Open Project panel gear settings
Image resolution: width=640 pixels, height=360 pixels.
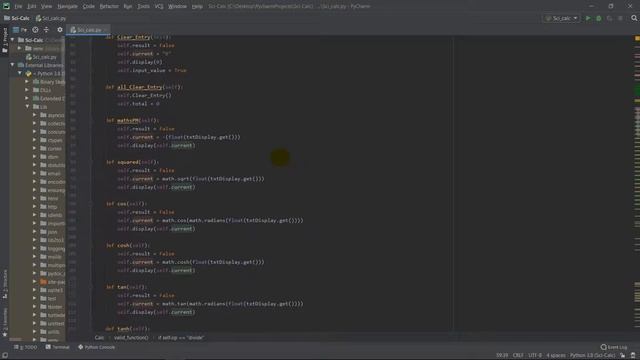tap(60, 30)
